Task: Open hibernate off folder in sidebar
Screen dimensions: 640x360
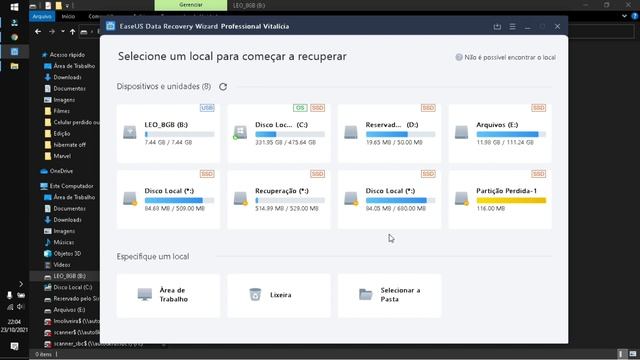Action: pyautogui.click(x=65, y=145)
